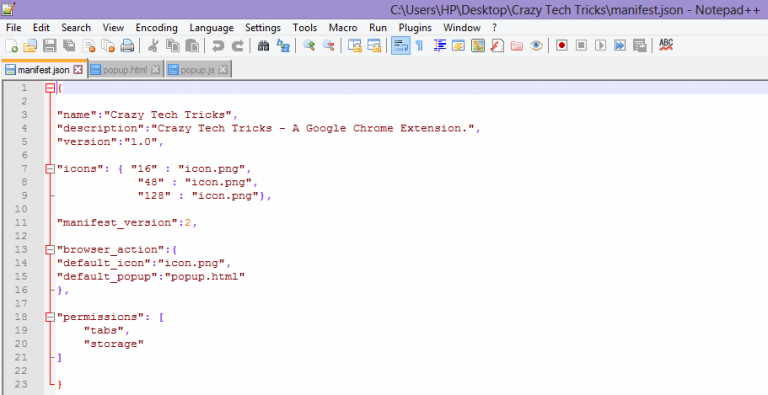This screenshot has width=768, height=395.
Task: Click the "manifest_version" key text
Action: pyautogui.click(x=117, y=223)
